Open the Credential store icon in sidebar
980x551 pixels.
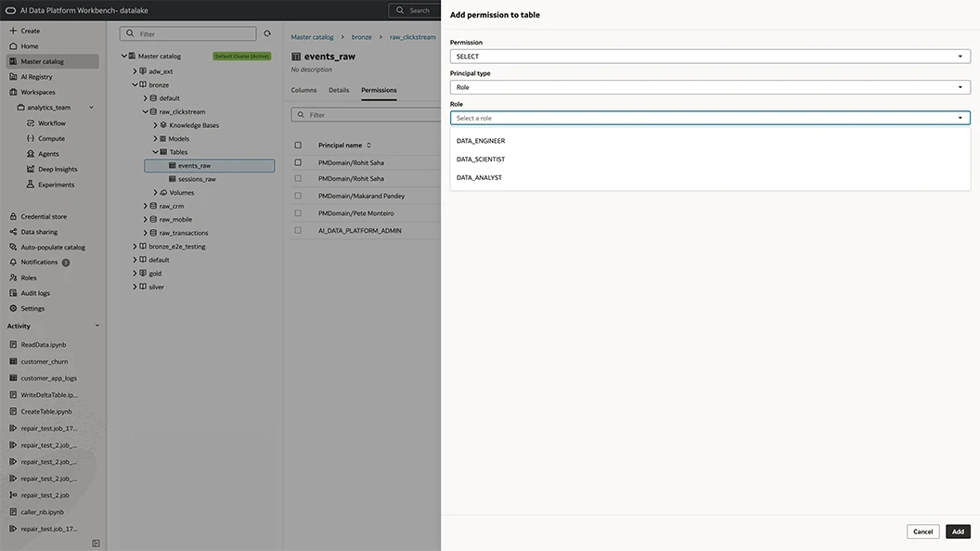(13, 216)
